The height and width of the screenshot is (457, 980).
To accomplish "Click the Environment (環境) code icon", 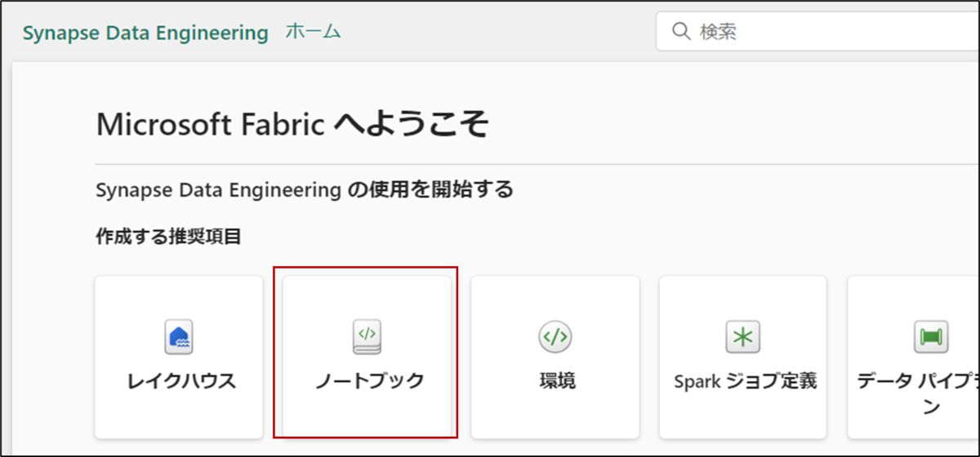I will (555, 337).
